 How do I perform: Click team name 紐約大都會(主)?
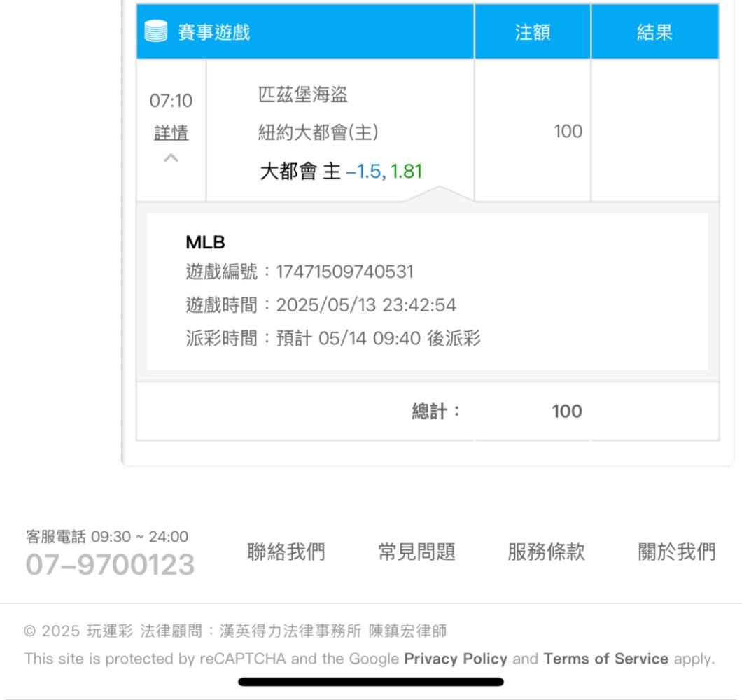click(x=318, y=132)
